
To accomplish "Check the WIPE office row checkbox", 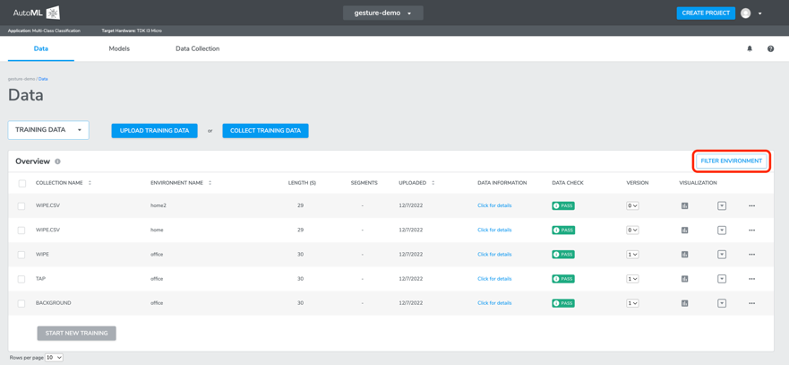I will (x=21, y=255).
